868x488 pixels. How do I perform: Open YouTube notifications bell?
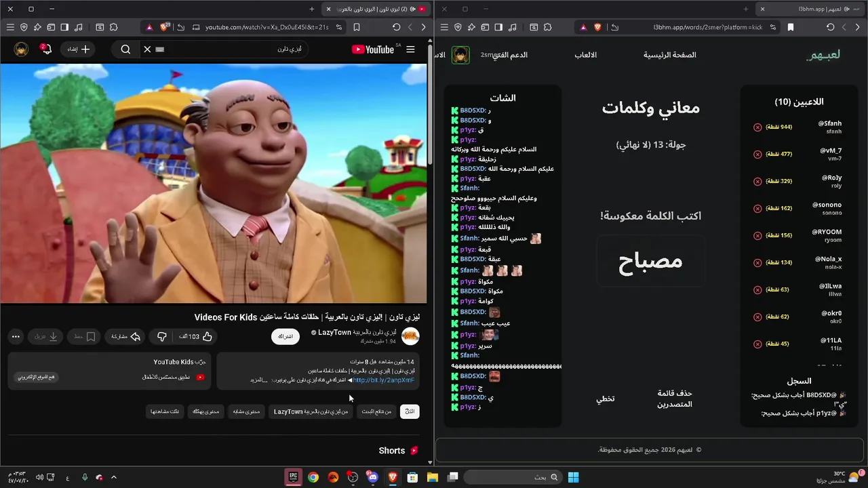(45, 49)
